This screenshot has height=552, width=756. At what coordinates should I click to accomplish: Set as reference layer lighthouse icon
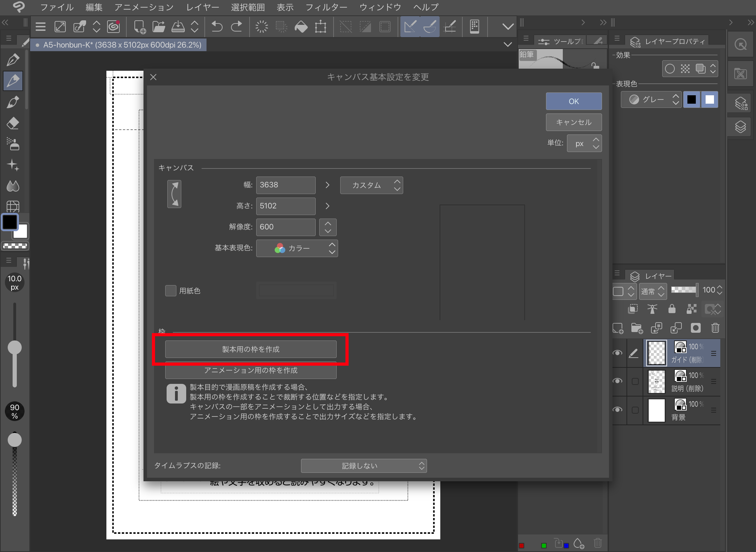(x=652, y=309)
